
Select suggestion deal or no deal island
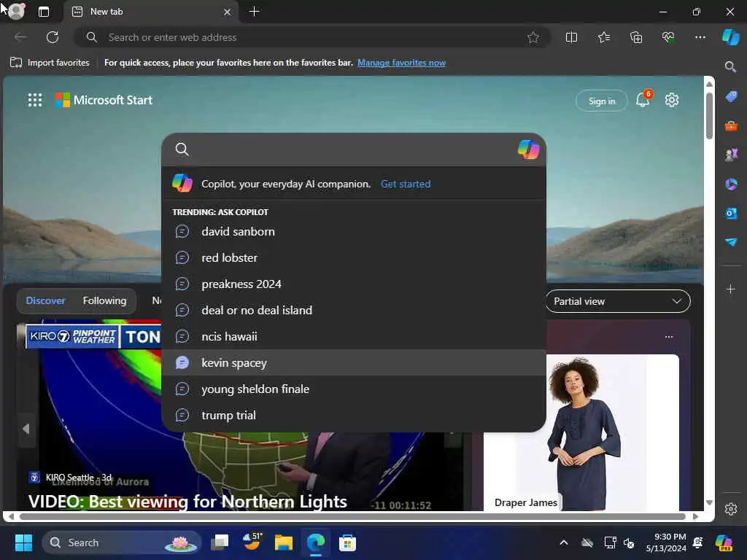(x=354, y=310)
